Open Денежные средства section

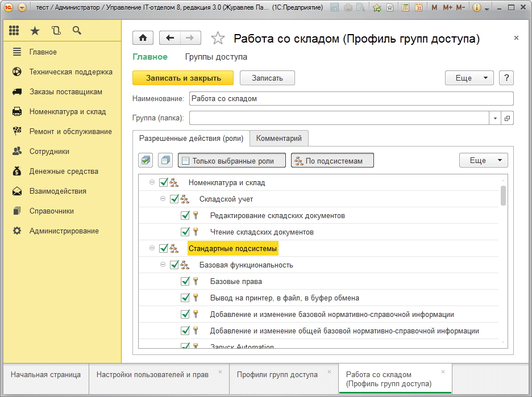click(x=64, y=171)
